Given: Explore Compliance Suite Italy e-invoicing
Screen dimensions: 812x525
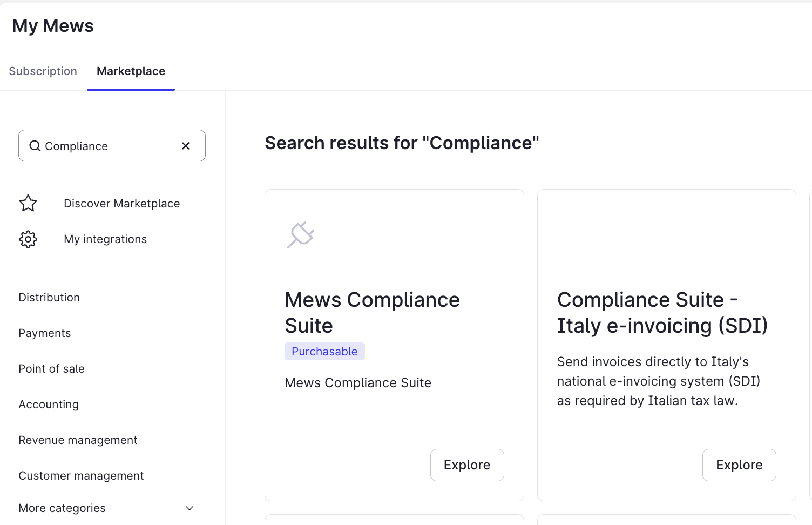Looking at the screenshot, I should click(x=739, y=465).
